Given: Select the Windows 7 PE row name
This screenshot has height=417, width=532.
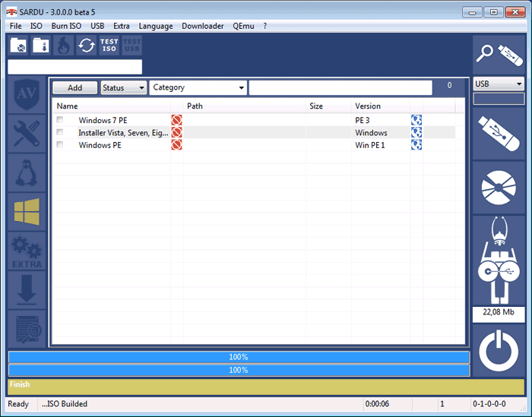Looking at the screenshot, I should (x=103, y=120).
